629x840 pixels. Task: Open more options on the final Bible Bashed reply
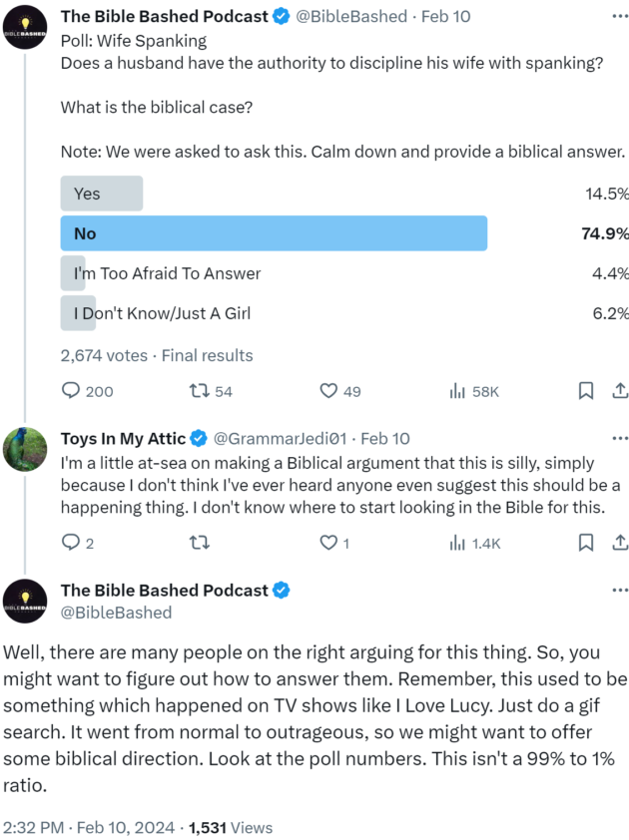point(620,590)
